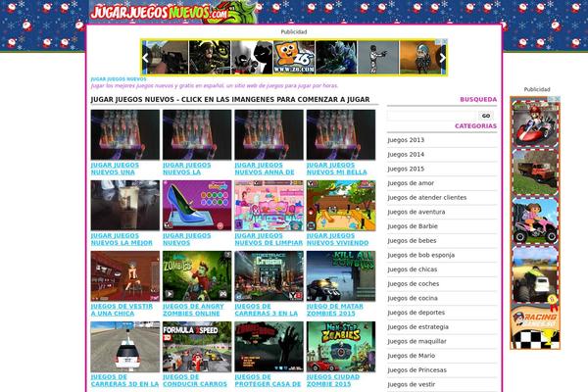
Task: Open the Formula XSpeed 3D game thumbnail
Action: (x=197, y=347)
